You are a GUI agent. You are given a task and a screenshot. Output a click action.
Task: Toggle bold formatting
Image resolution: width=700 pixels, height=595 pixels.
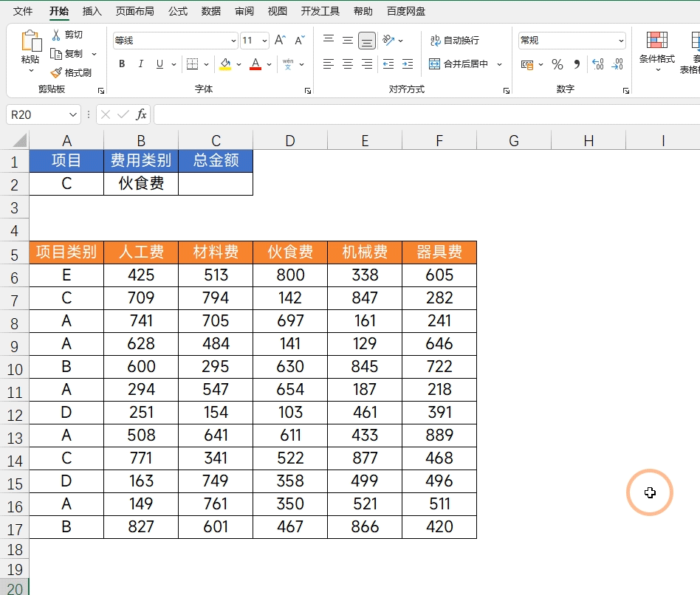coord(122,63)
